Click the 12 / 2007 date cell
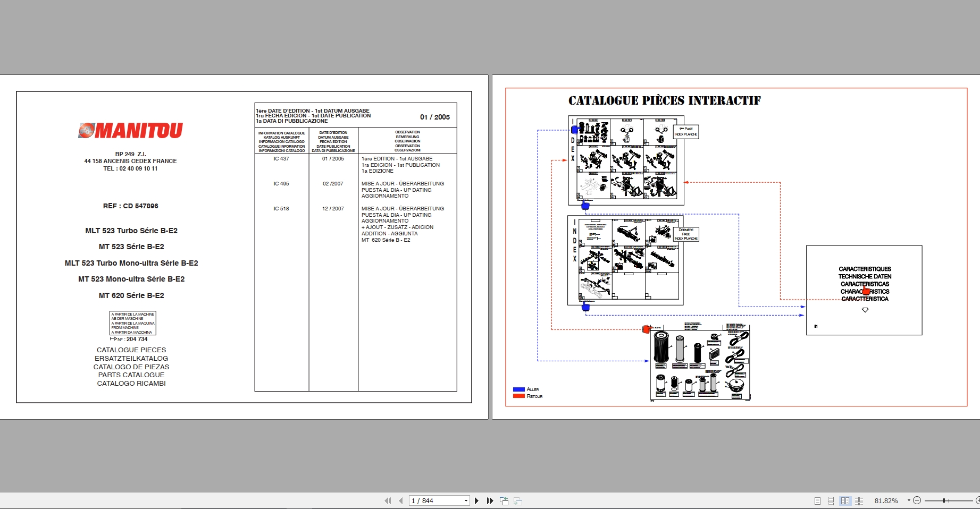Image resolution: width=980 pixels, height=509 pixels. [333, 209]
